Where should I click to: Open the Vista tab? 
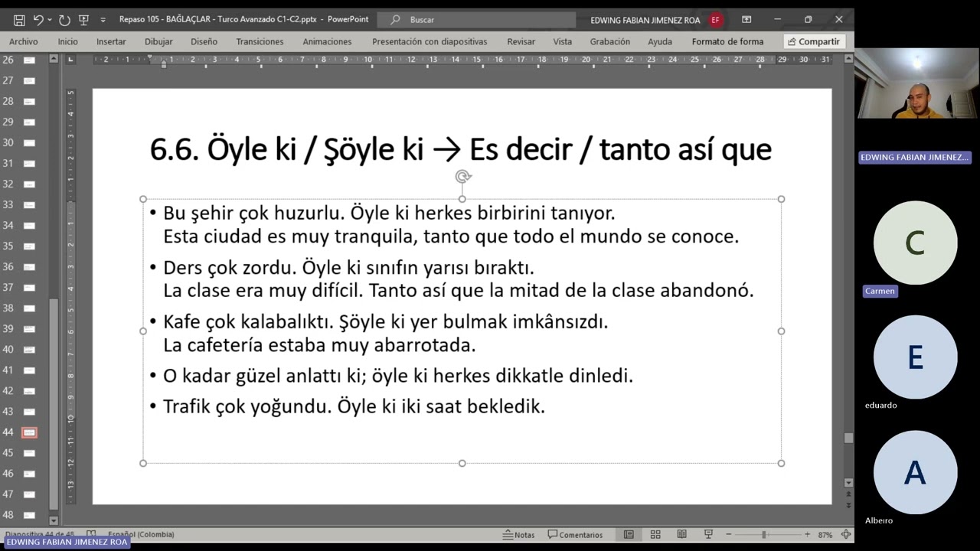pyautogui.click(x=562, y=41)
